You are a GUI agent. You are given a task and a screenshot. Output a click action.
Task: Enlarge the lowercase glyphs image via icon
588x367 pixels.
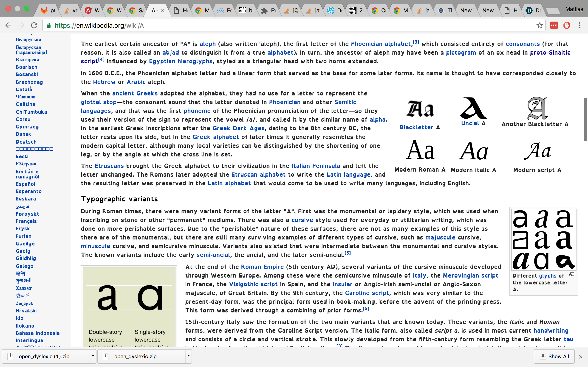(x=572, y=275)
